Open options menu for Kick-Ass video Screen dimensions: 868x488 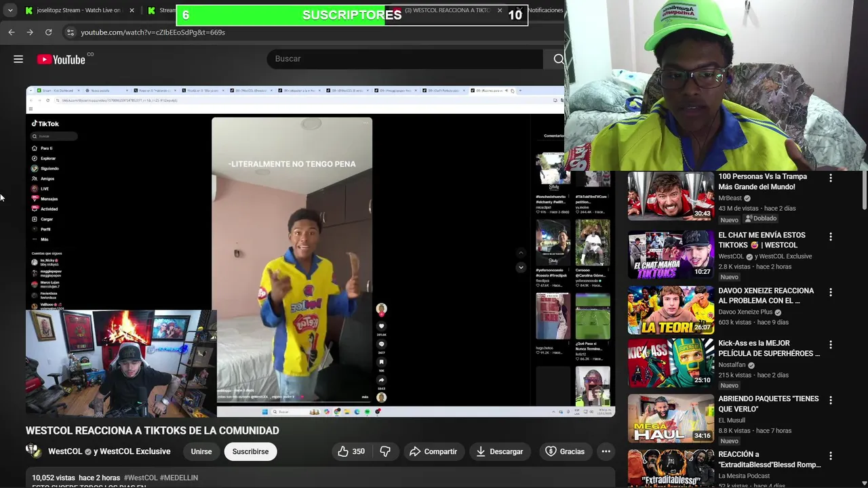pyautogui.click(x=831, y=345)
